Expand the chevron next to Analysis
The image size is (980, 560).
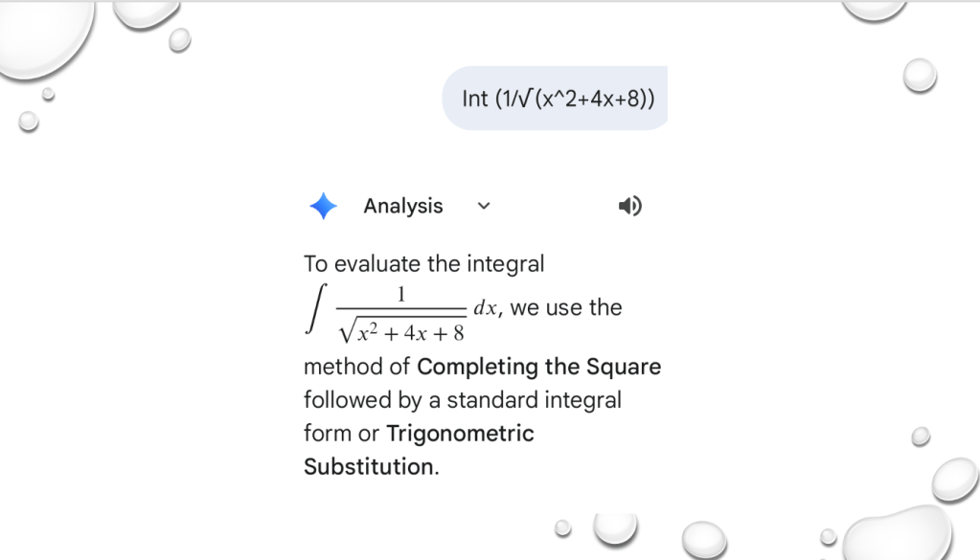[484, 206]
